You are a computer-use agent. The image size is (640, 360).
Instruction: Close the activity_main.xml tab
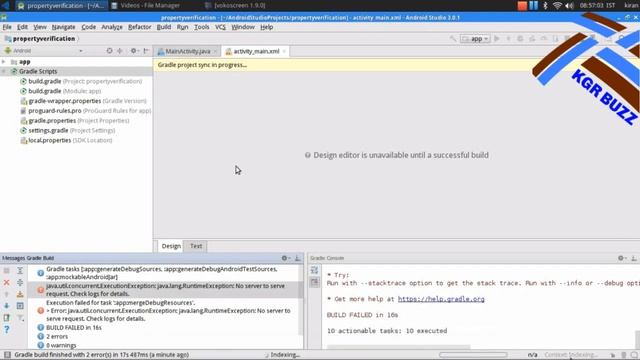tap(284, 51)
